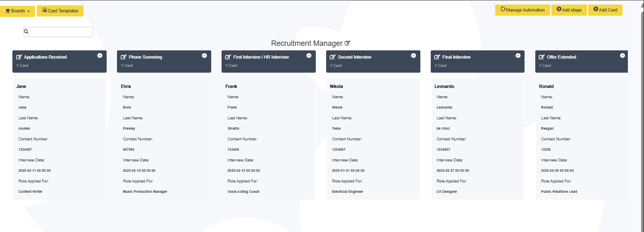Edit the First Interview / HR Interview stage
The height and width of the screenshot is (232, 644).
(x=228, y=57)
